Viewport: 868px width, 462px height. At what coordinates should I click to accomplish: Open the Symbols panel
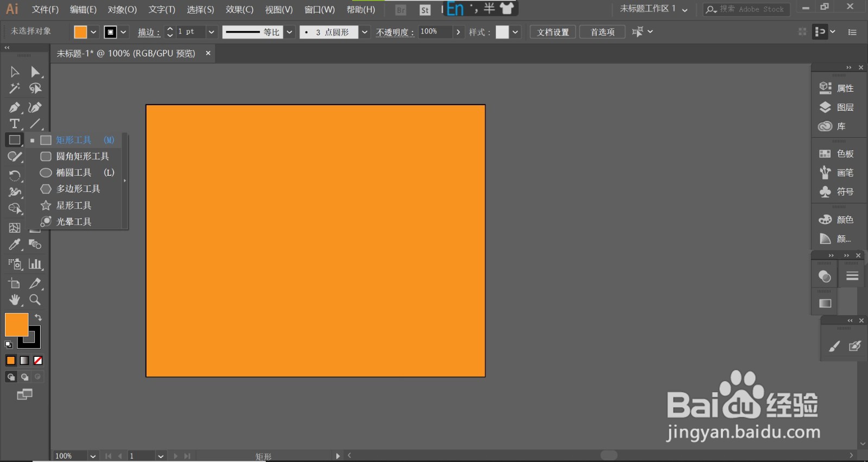(837, 192)
